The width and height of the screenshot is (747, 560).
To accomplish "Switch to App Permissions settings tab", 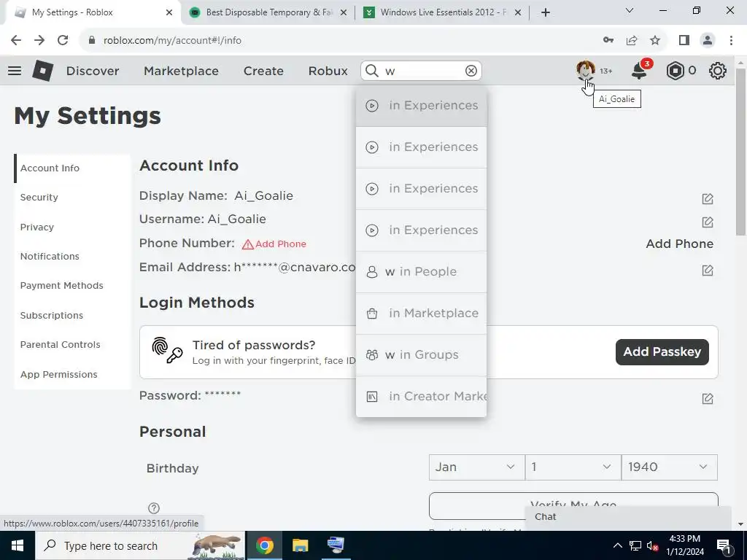I will coord(72,374).
